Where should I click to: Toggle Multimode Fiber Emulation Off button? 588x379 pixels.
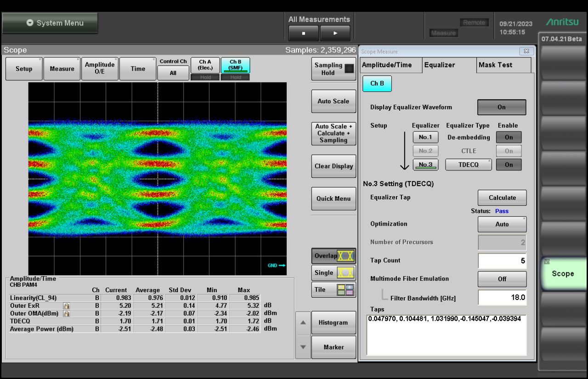point(502,279)
